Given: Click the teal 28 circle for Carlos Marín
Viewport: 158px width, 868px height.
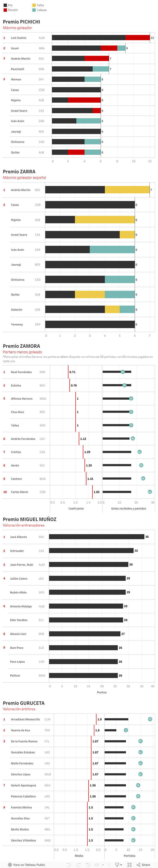Looking at the screenshot, I should (150, 492).
